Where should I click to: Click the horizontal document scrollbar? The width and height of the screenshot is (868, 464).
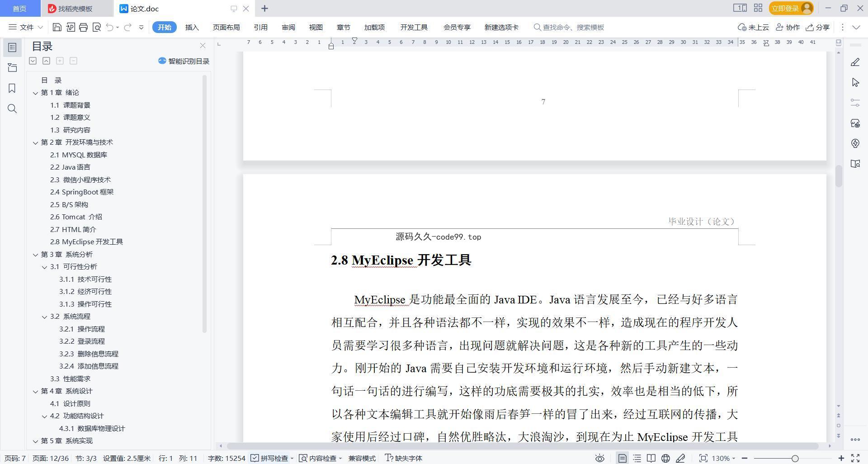[522, 446]
